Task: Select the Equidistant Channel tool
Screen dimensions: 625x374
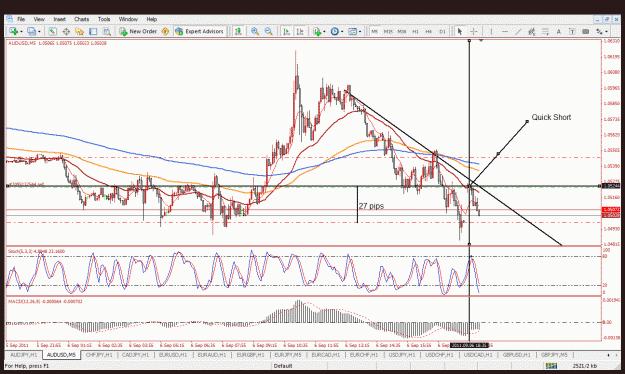Action: [x=532, y=31]
